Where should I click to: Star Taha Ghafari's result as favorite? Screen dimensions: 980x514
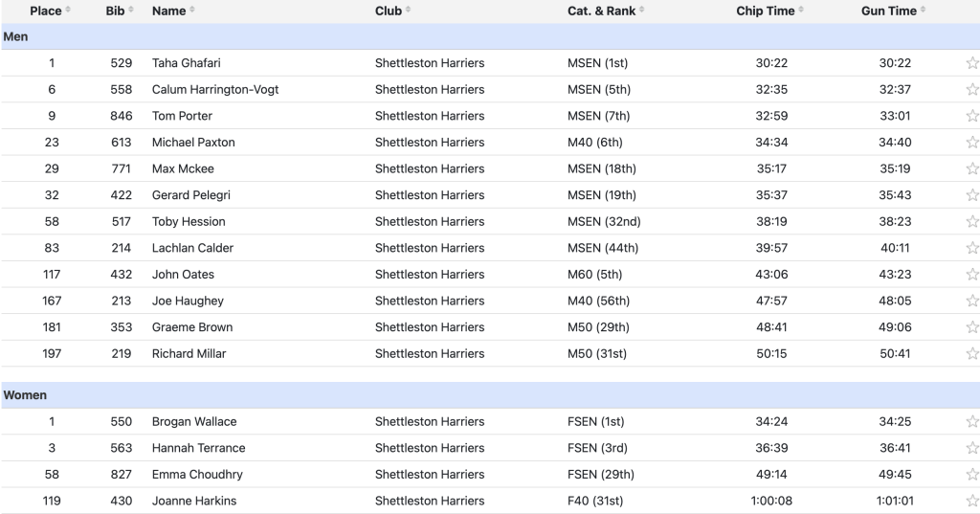(972, 62)
